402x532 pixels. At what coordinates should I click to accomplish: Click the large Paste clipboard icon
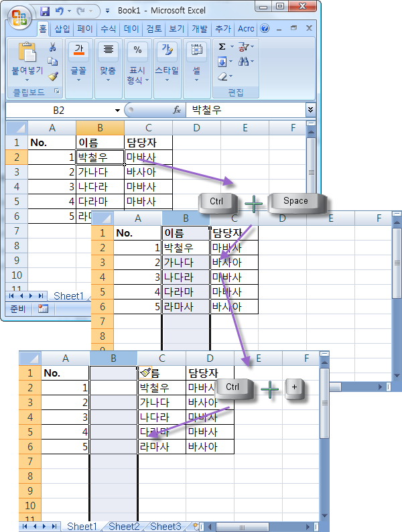coord(27,52)
